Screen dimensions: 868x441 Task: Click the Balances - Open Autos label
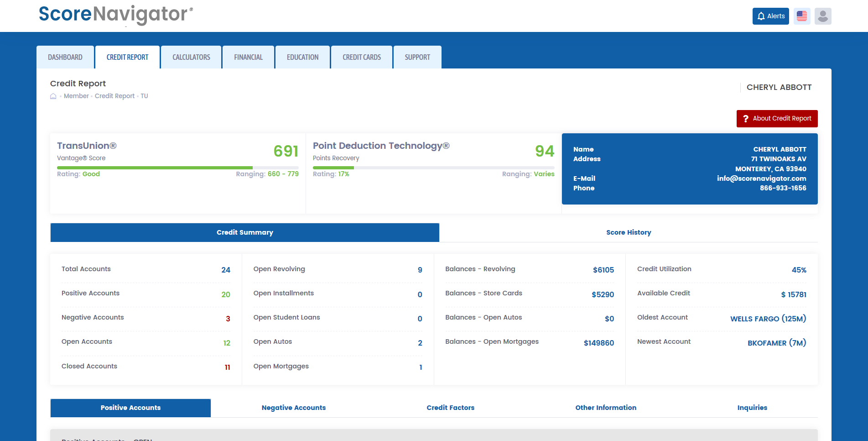[x=483, y=317]
